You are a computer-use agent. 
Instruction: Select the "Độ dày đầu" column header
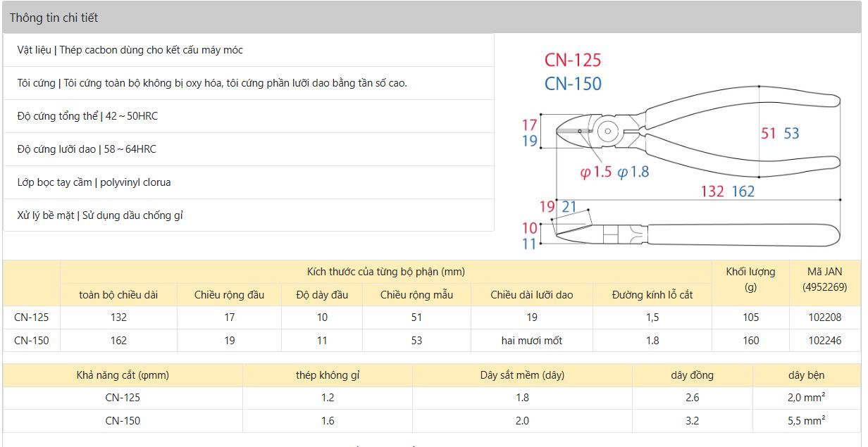tap(322, 295)
